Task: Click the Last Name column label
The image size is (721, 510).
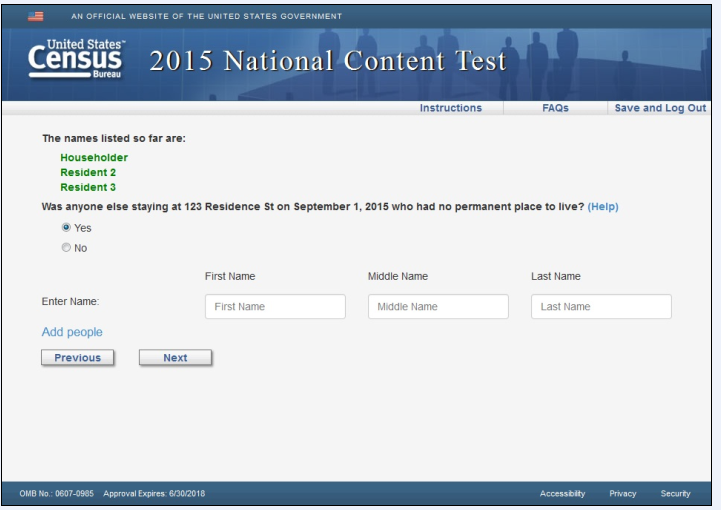Action: (555, 276)
